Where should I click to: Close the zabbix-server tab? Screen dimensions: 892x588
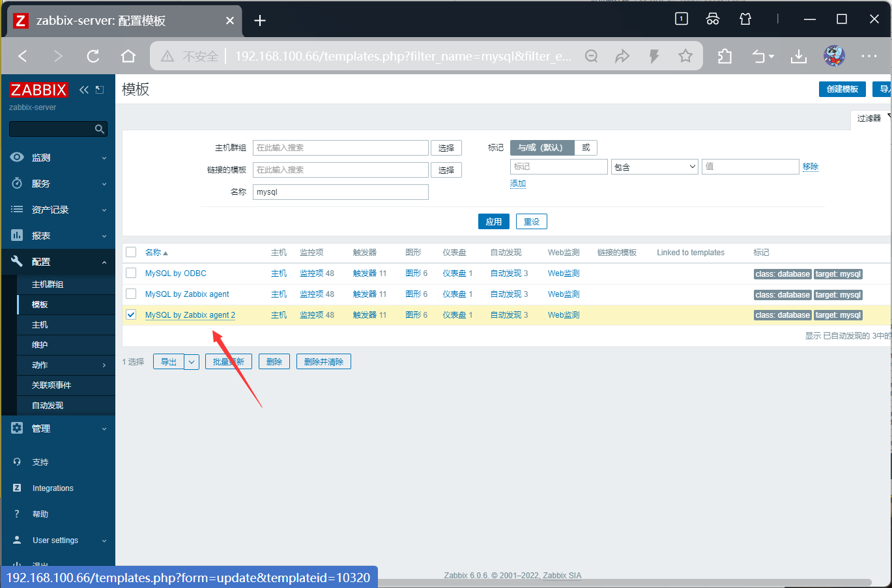(x=230, y=21)
